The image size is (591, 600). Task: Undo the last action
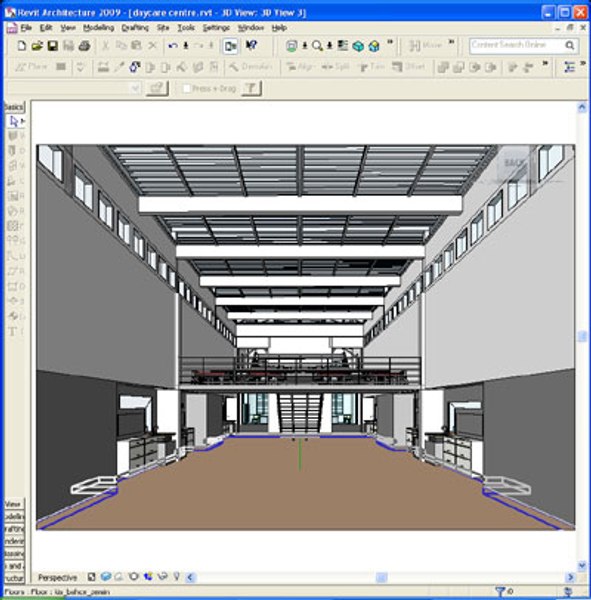[x=173, y=46]
